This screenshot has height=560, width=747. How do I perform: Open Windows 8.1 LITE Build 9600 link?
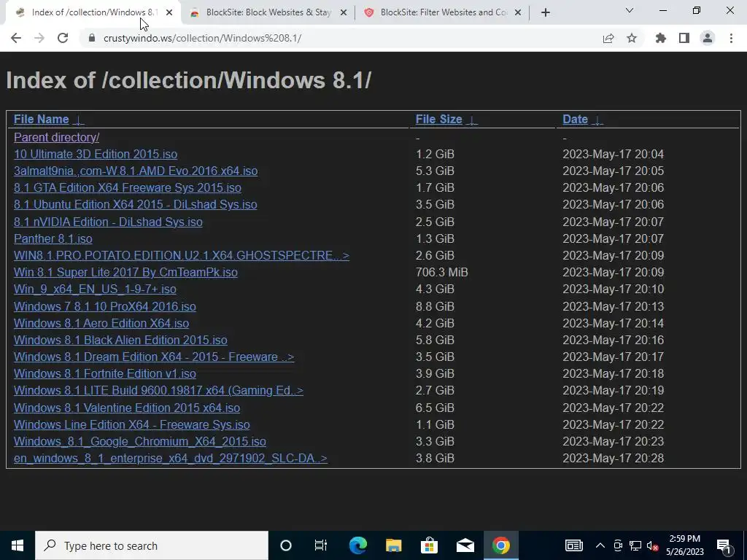tap(158, 391)
